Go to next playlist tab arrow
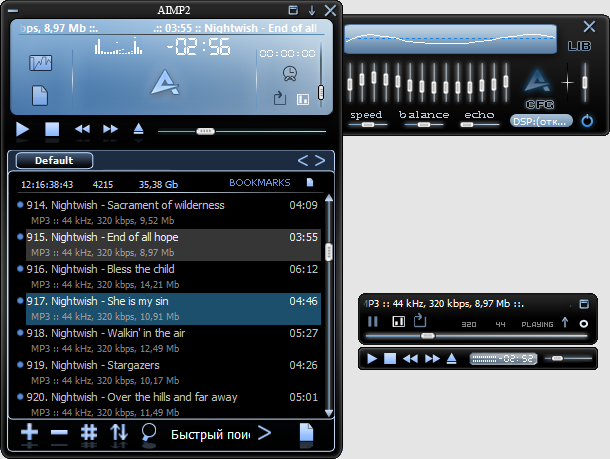Screen dimensions: 610x459 point(320,160)
